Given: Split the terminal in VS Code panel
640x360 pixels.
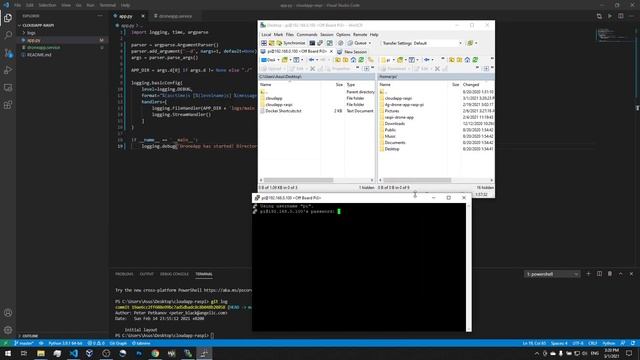Looking at the screenshot, I should (599, 274).
